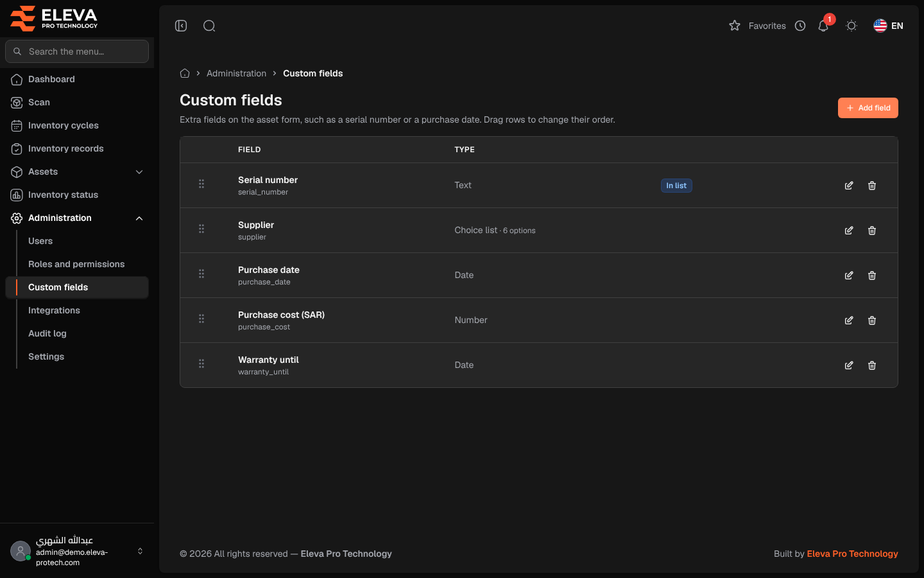Grab the Purchase cost row drag handle
The image size is (924, 578).
(201, 319)
